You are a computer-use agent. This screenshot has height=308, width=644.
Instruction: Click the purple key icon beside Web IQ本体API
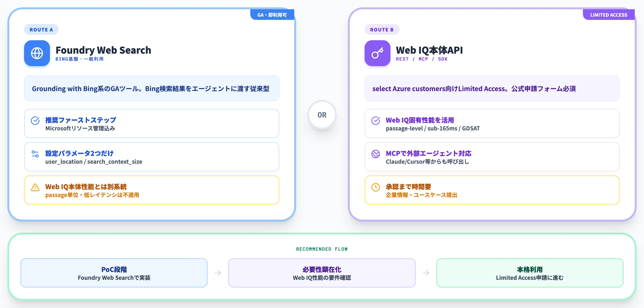coord(378,53)
